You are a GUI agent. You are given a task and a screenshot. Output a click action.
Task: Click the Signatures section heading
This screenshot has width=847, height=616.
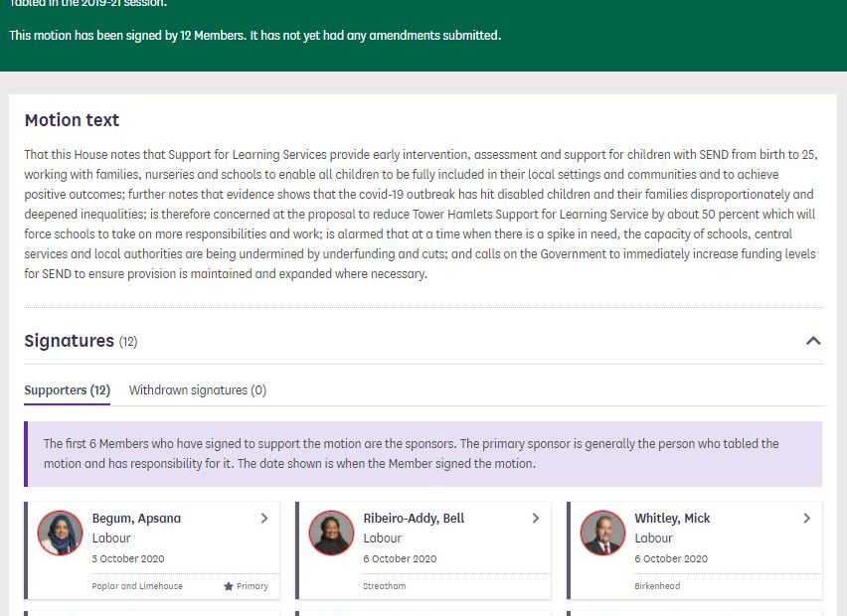coord(70,341)
